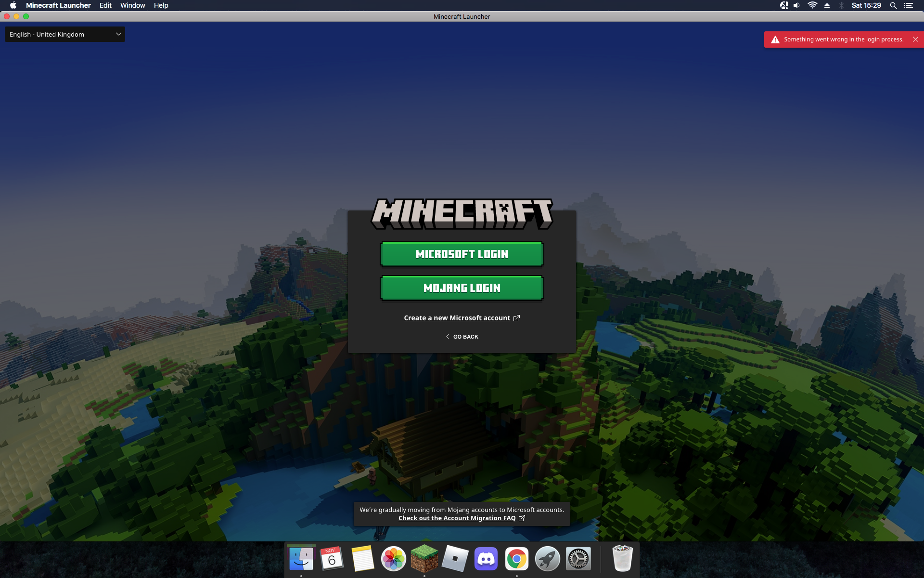Launch Google Chrome from the dock
Viewport: 924px width, 578px height.
click(x=516, y=559)
